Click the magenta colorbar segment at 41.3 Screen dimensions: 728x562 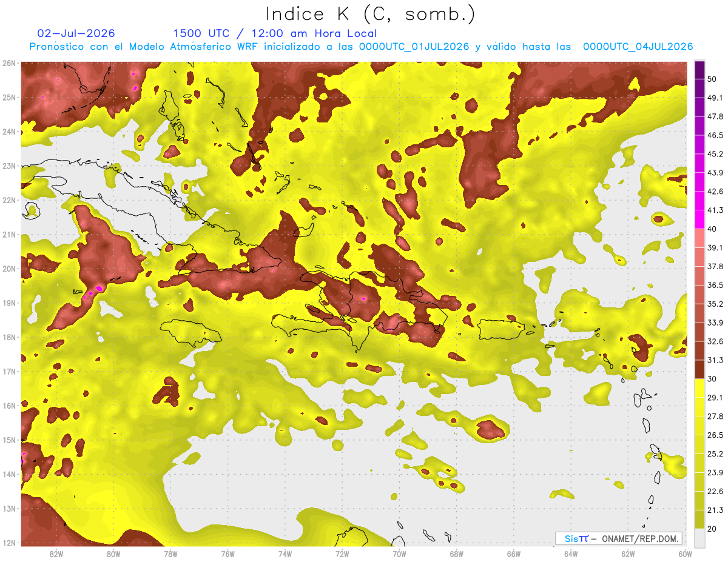[699, 218]
